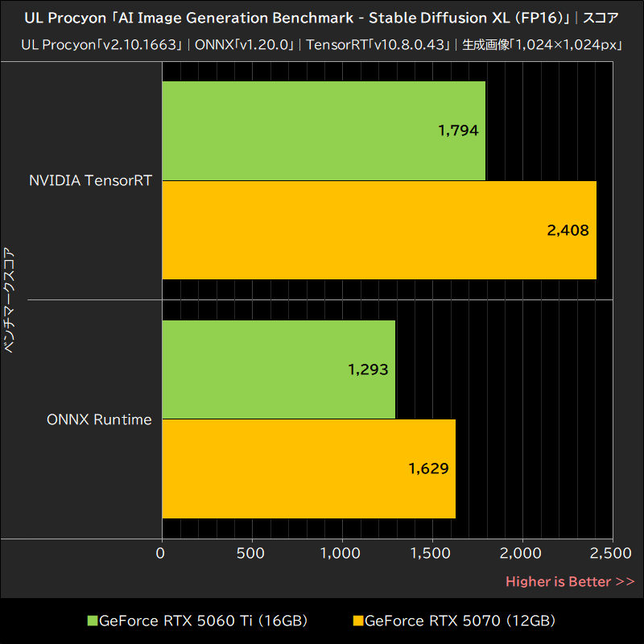Click the green TensorRT bar showing 1,794

pyautogui.click(x=322, y=130)
